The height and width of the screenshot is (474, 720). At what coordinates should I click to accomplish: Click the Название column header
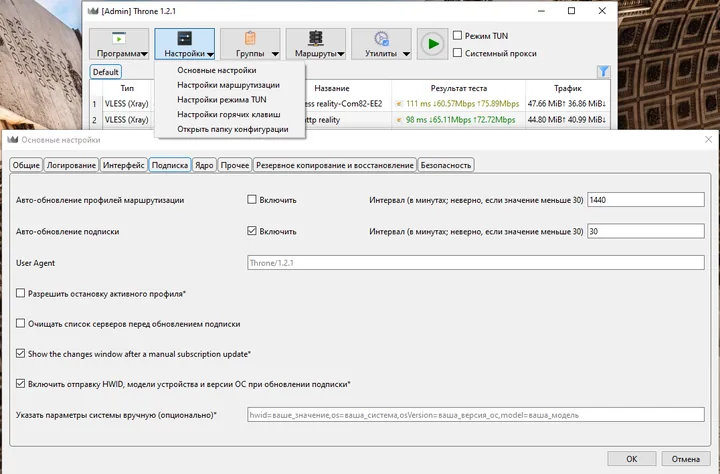click(x=332, y=88)
